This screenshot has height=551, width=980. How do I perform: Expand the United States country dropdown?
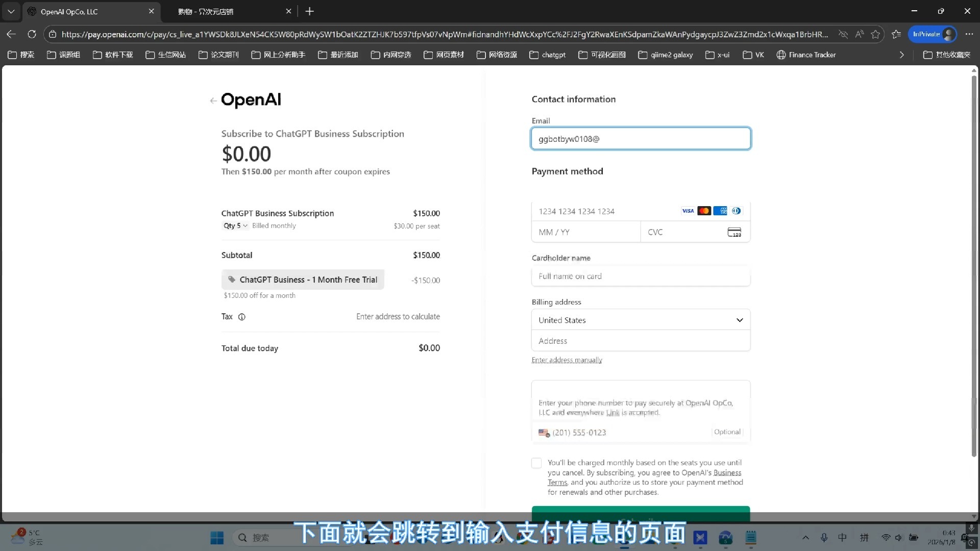[641, 320]
